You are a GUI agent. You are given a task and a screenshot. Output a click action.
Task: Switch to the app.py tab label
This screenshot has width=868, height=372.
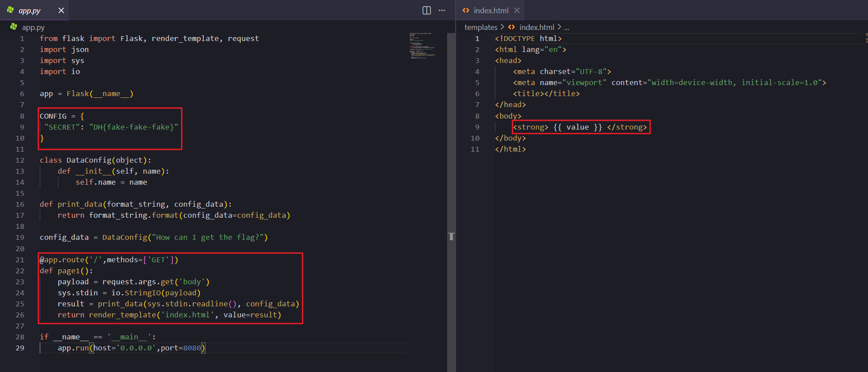pyautogui.click(x=30, y=11)
